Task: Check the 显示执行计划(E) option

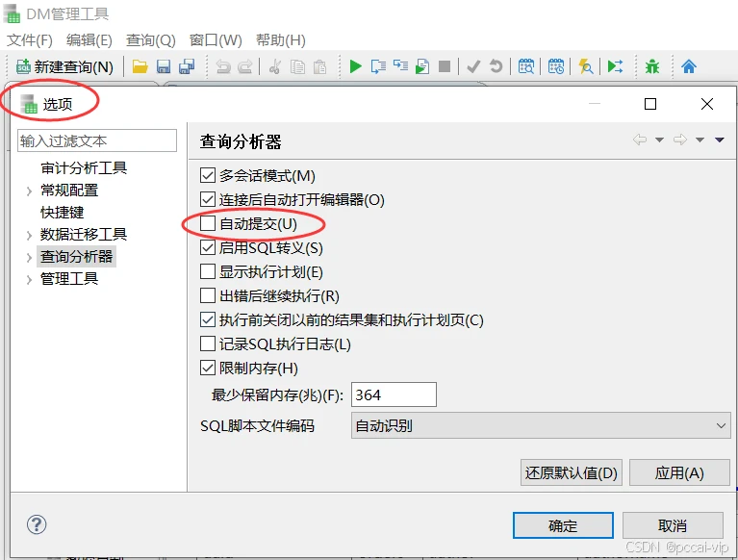Action: pyautogui.click(x=208, y=272)
